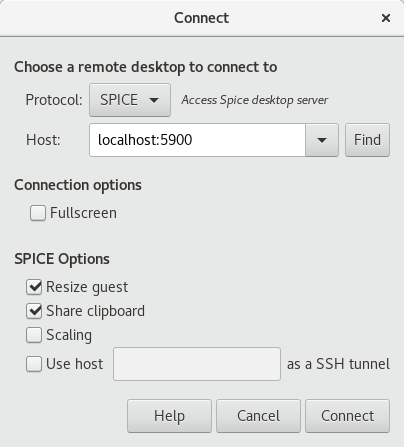This screenshot has width=404, height=447.
Task: Cancel the connection dialog
Action: click(258, 416)
